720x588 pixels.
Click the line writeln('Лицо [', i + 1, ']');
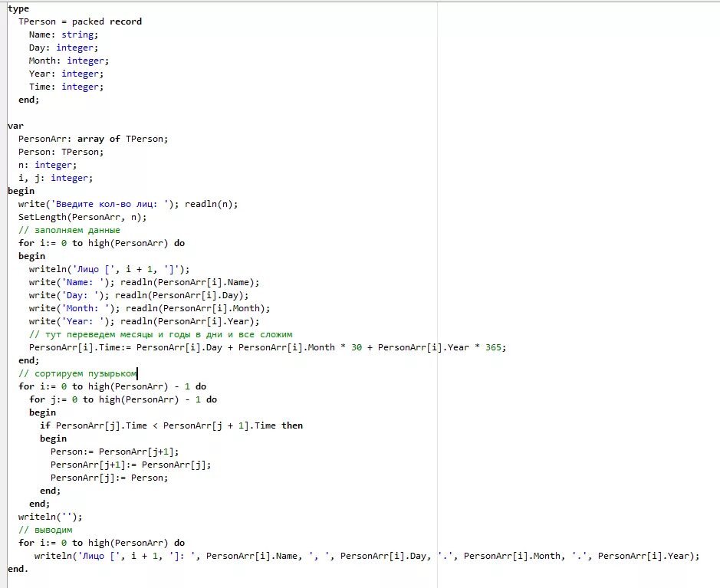pyautogui.click(x=110, y=269)
